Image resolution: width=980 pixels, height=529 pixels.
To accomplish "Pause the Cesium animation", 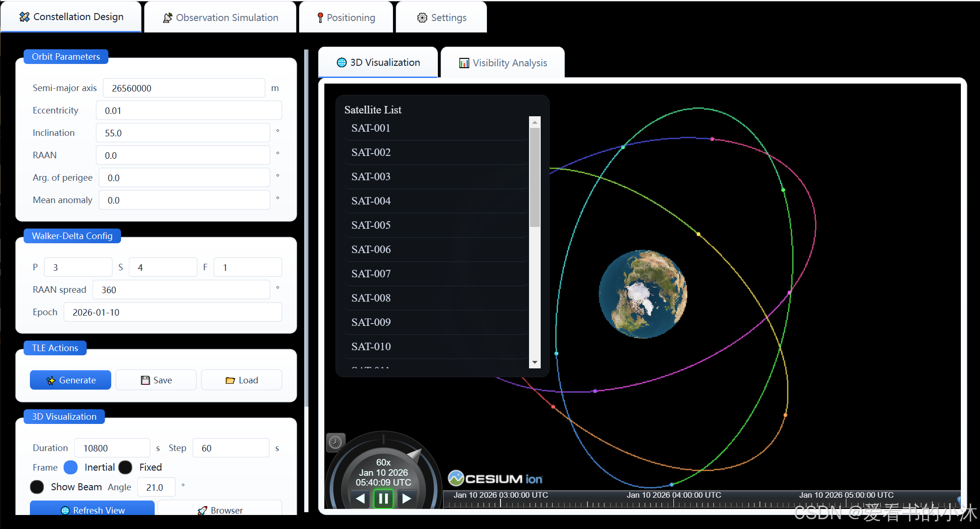I will (383, 499).
